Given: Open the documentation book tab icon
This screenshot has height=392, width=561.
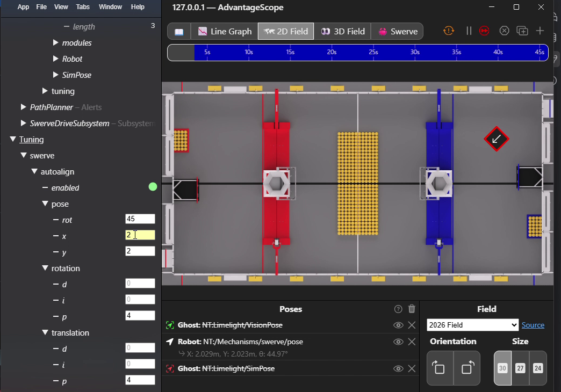Looking at the screenshot, I should (179, 32).
